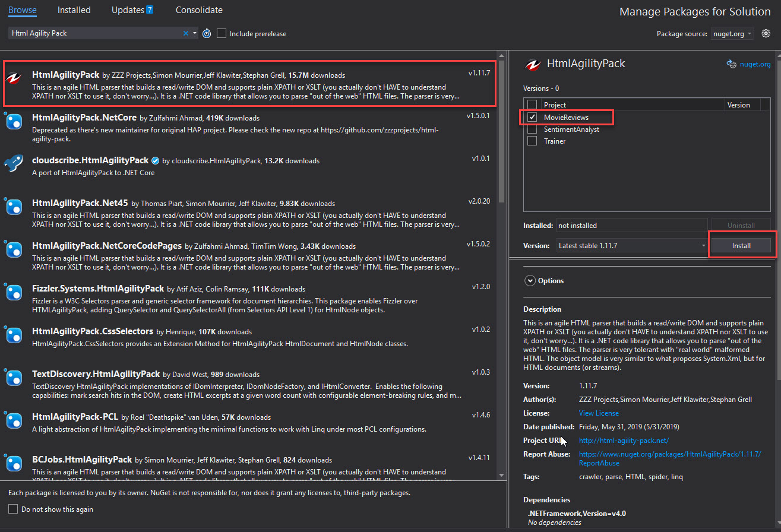Enable the Do not show this again checkbox
The image size is (781, 532).
click(13, 509)
